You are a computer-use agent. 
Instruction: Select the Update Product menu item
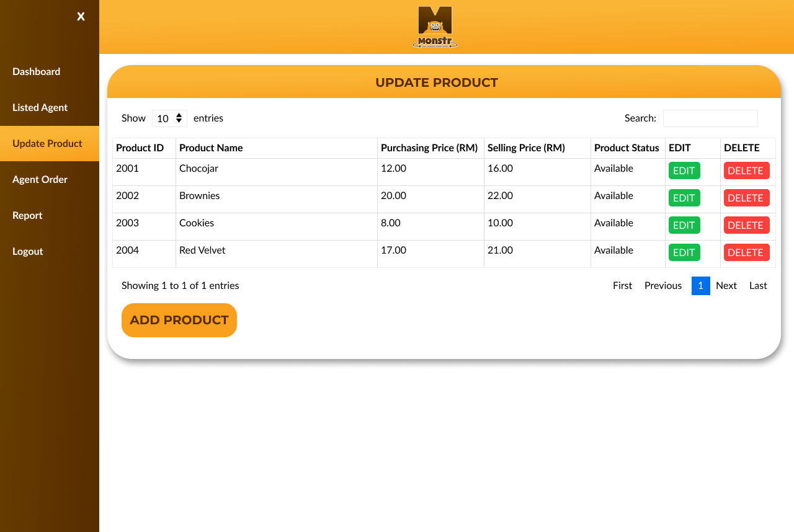click(x=47, y=143)
